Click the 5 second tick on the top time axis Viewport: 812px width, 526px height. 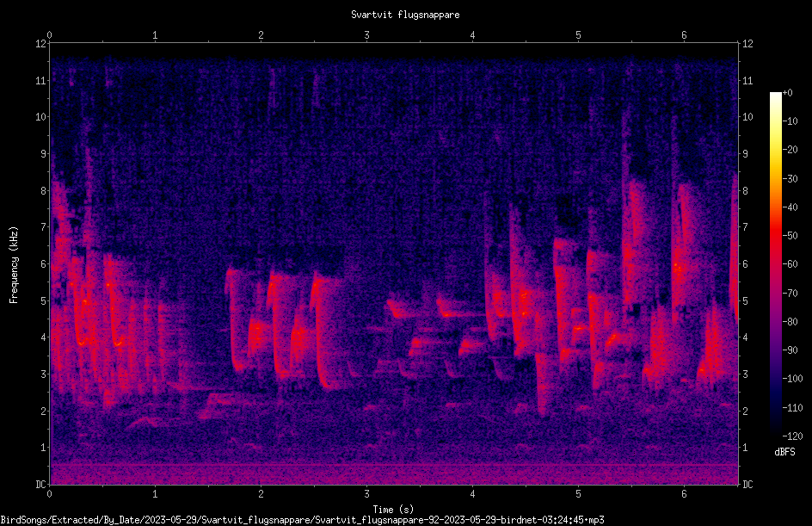578,35
